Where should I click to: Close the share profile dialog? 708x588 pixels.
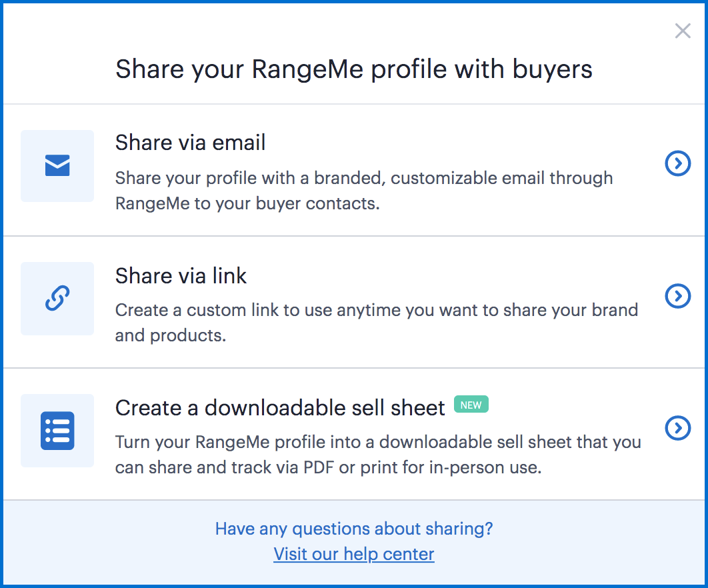682,31
